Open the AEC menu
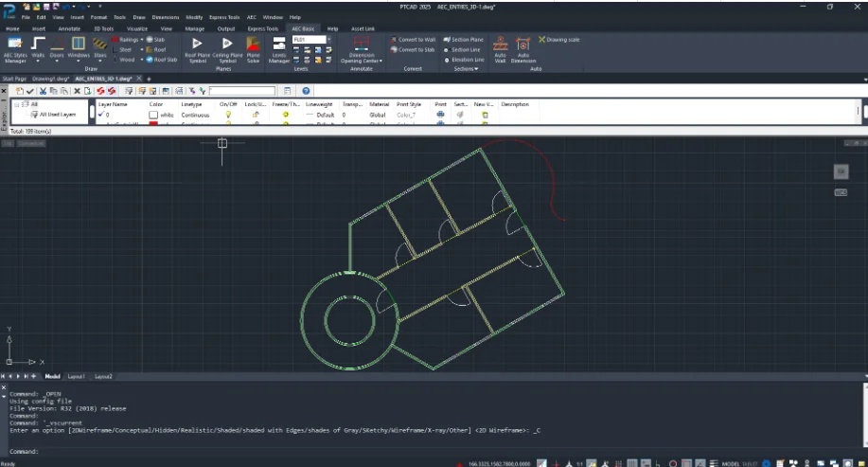The width and height of the screenshot is (868, 467). pyautogui.click(x=252, y=17)
